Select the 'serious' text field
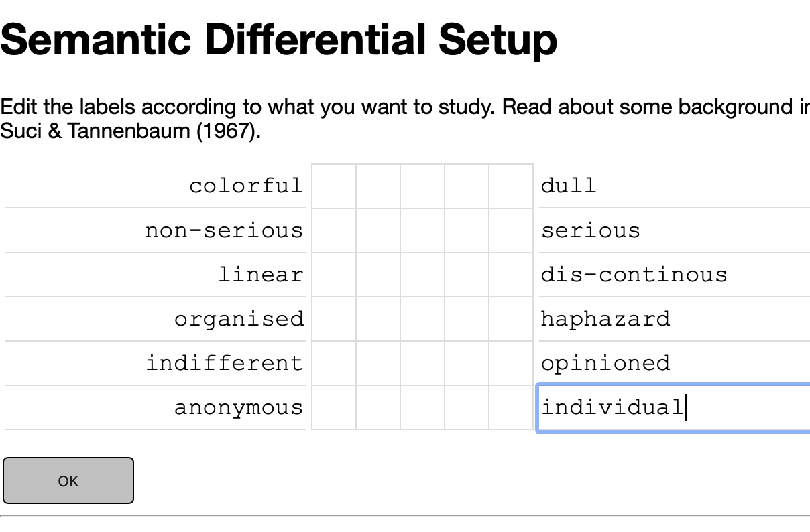 point(603,230)
